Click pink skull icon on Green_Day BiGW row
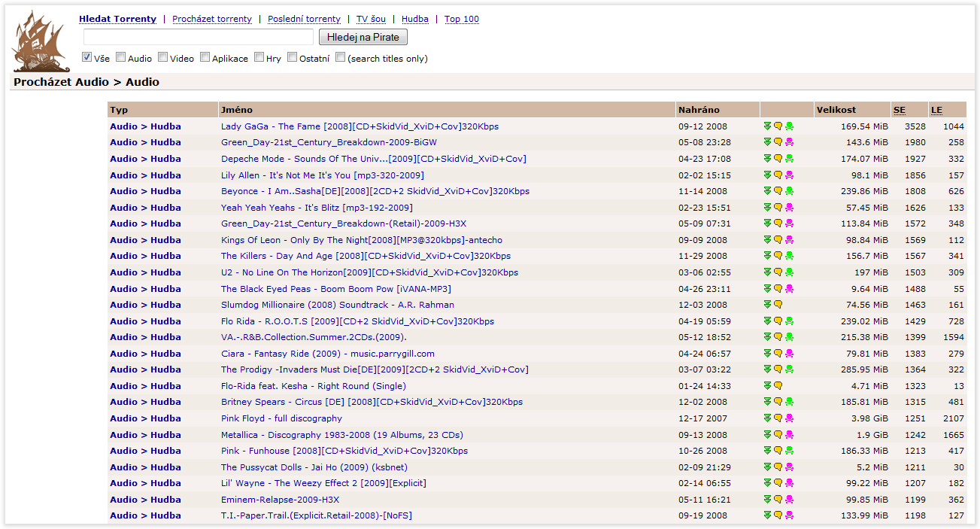The width and height of the screenshot is (980, 529). 790,142
